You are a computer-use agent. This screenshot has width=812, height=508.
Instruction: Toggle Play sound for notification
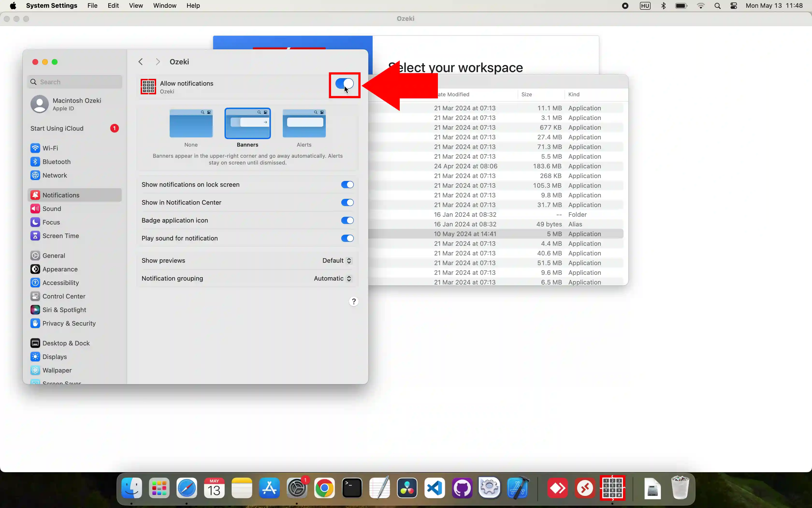[x=347, y=238]
